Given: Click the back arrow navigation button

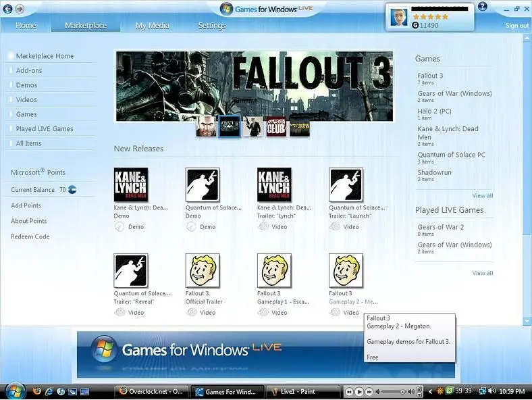Looking at the screenshot, I should 7,9.
